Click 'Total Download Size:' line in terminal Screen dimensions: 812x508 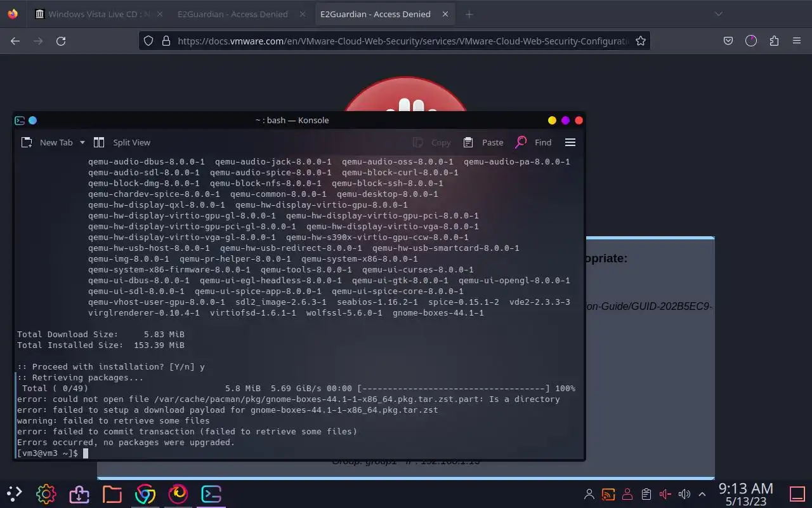[100, 334]
